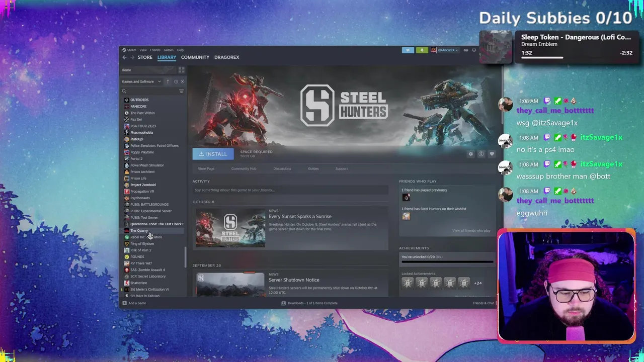The height and width of the screenshot is (362, 644).
Task: Open the blue announcements megaphone button
Action: pyautogui.click(x=408, y=50)
